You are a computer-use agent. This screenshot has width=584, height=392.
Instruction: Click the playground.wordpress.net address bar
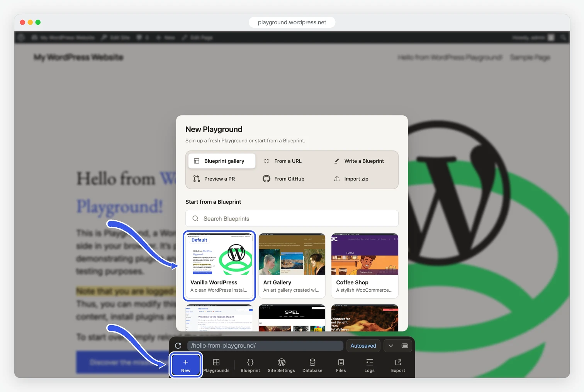(292, 22)
